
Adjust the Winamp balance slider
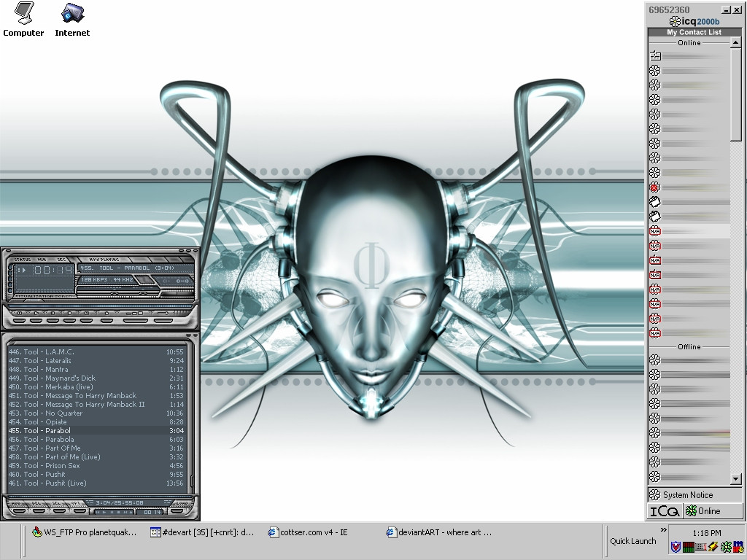(x=143, y=293)
